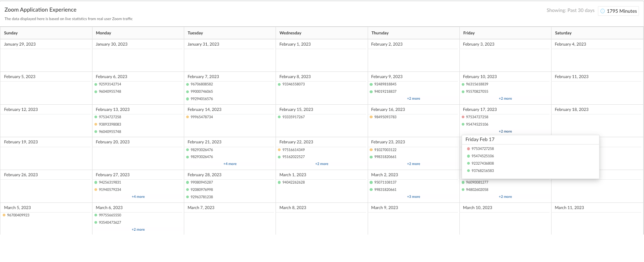Select the Saturday column header
Viewport: 644px width, 262px height.
tap(563, 33)
